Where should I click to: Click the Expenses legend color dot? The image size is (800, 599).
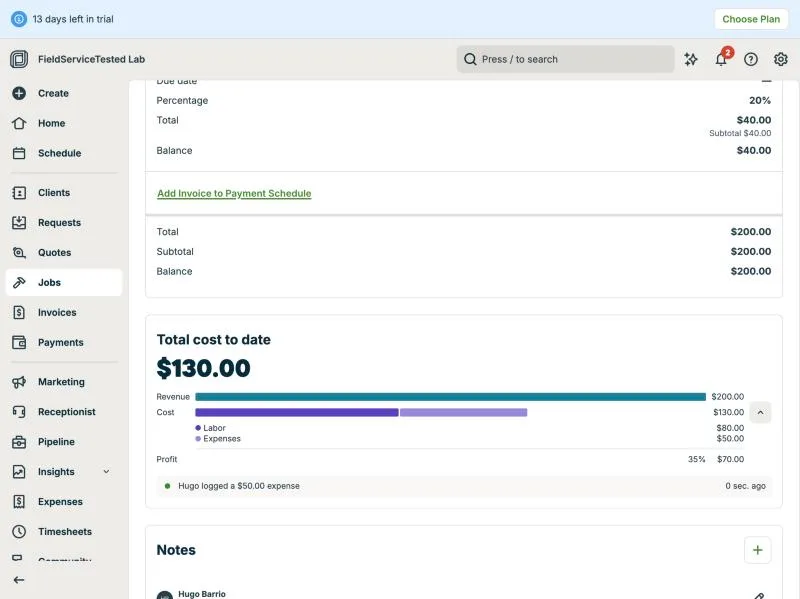(x=198, y=439)
